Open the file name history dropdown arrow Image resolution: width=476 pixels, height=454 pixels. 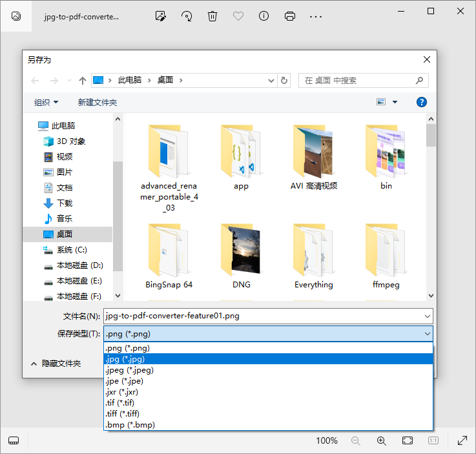[x=427, y=316]
